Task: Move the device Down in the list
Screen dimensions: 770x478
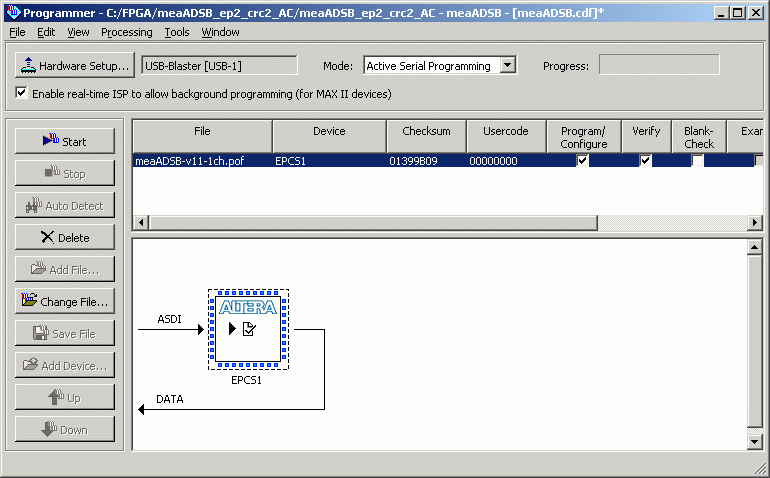Action: tap(65, 429)
